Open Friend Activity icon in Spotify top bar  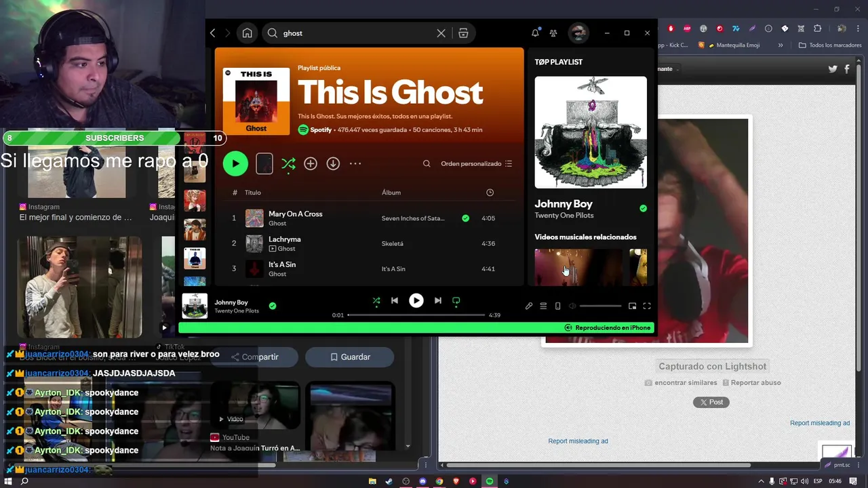(x=553, y=33)
